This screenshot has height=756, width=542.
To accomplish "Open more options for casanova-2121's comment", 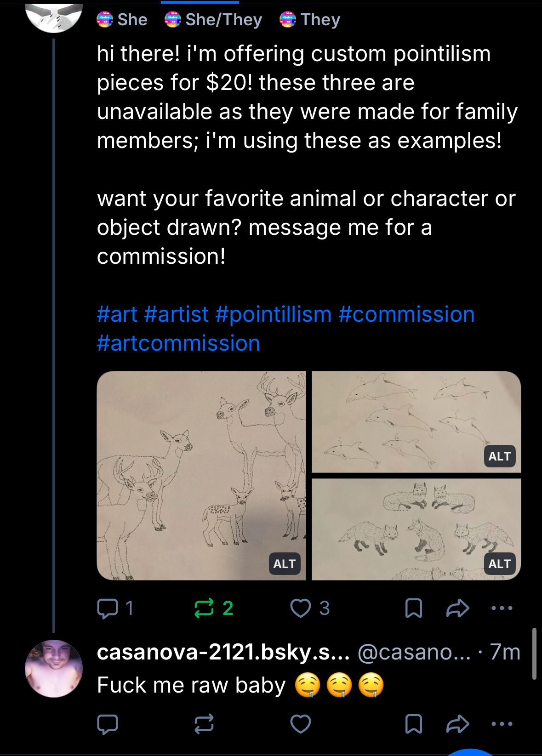I will [502, 724].
